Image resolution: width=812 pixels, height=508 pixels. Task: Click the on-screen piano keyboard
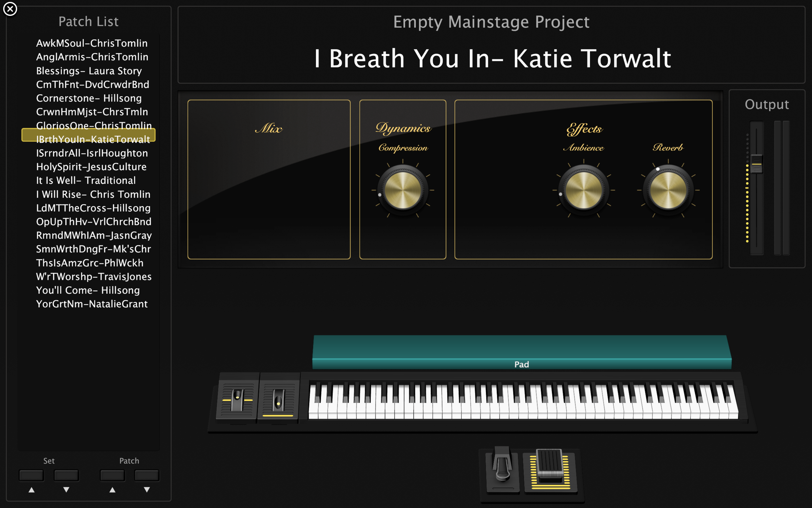[523, 400]
